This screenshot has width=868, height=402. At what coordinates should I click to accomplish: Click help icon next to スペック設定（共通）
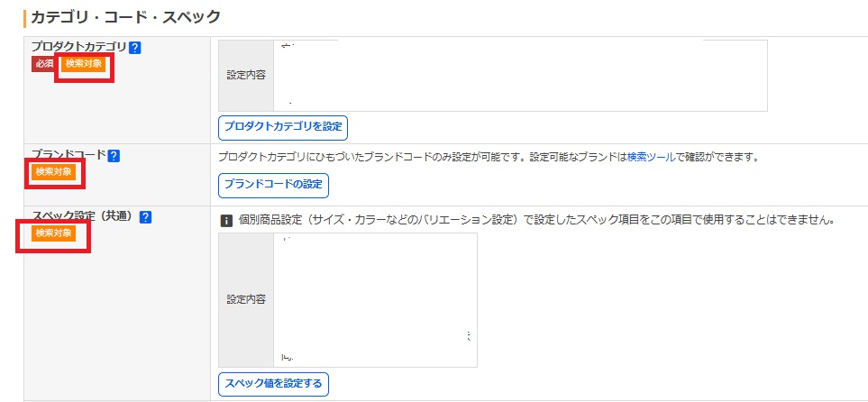point(146,217)
